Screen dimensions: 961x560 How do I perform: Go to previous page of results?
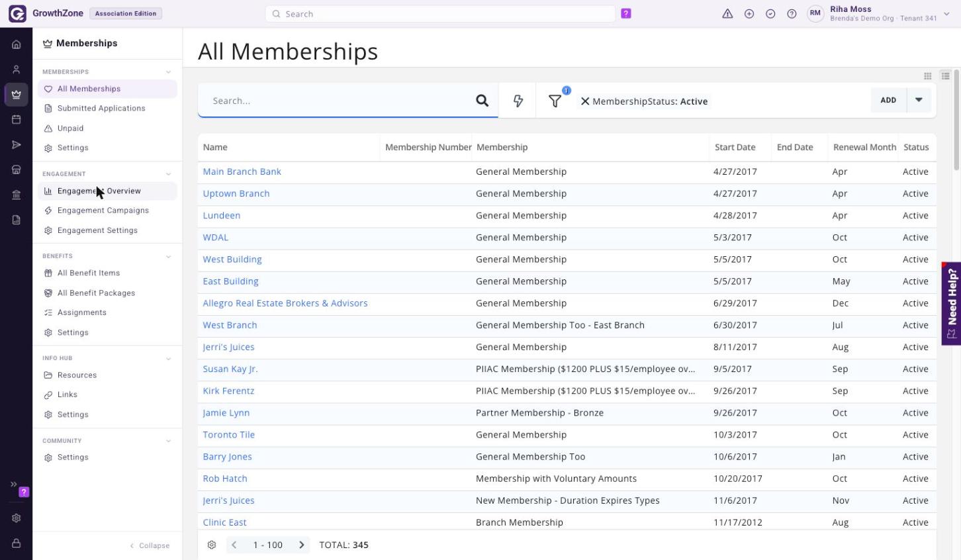coord(234,545)
